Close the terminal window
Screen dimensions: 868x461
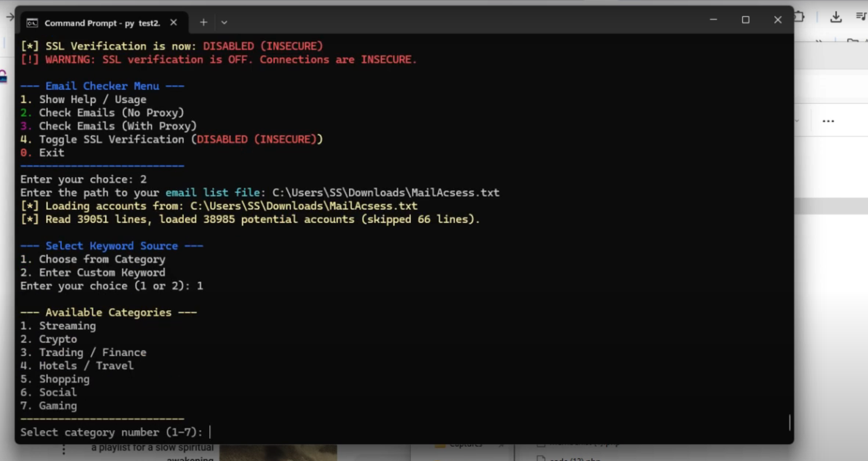pos(777,20)
